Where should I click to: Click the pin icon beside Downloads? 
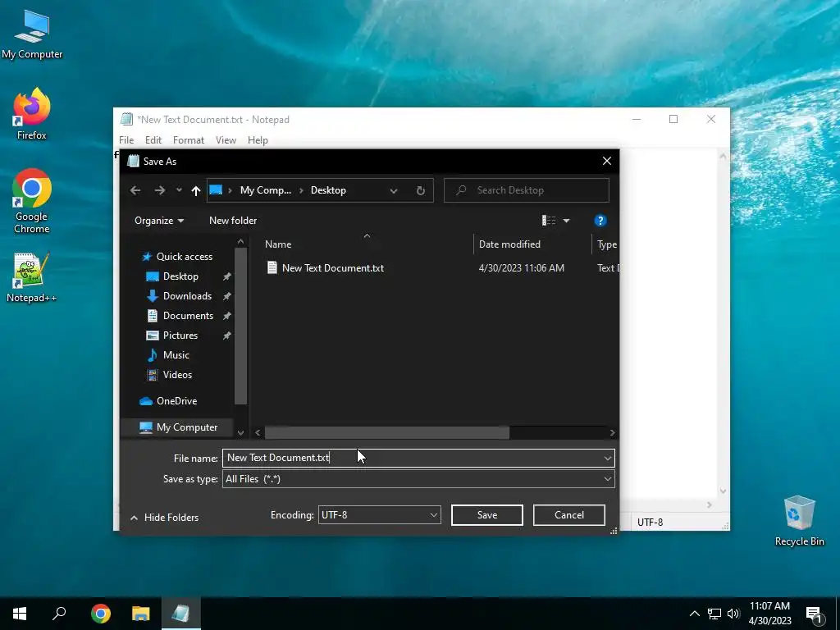coord(226,296)
